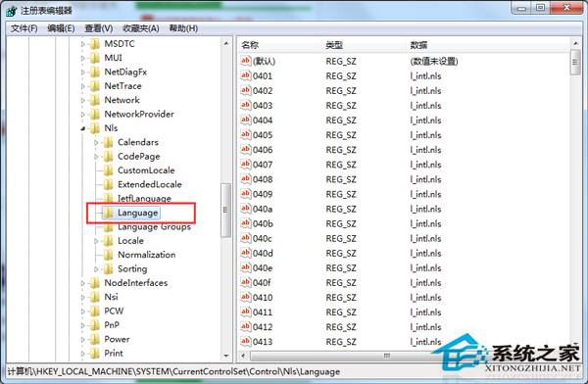588x384 pixels.
Task: Click the 0405 string value icon
Action: (246, 134)
